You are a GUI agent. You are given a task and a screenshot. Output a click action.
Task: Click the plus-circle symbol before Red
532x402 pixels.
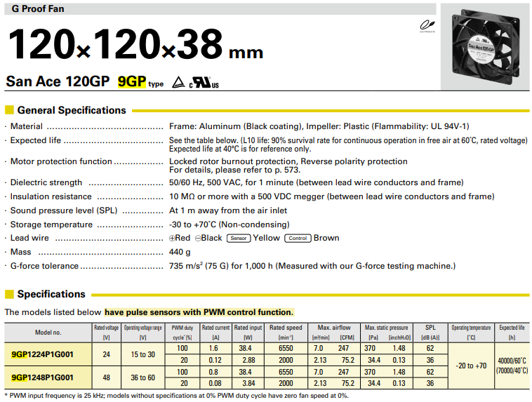(x=173, y=239)
